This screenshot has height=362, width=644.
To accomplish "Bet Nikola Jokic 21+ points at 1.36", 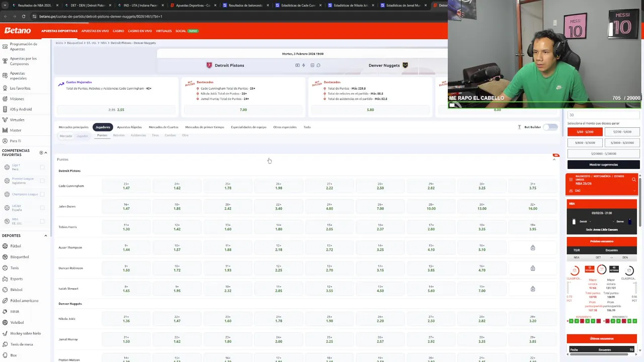I will (x=126, y=319).
